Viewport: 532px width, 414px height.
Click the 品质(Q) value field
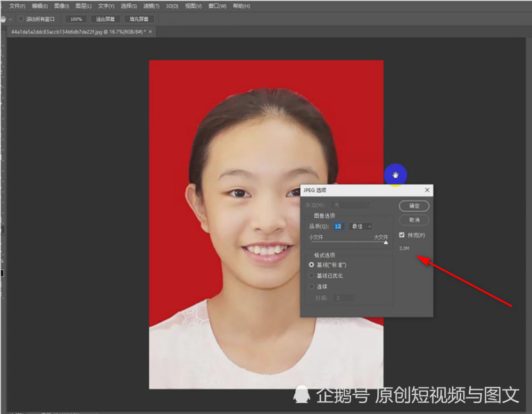[x=338, y=226]
